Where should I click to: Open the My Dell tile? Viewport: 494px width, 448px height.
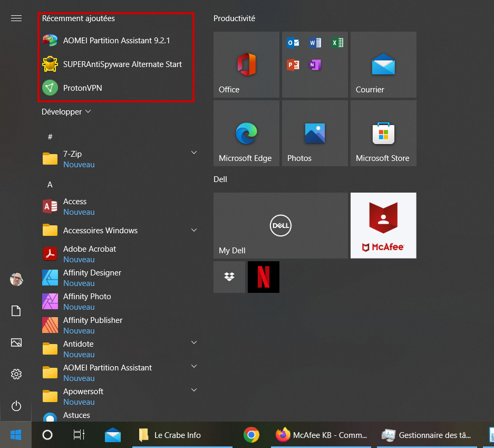click(x=280, y=225)
